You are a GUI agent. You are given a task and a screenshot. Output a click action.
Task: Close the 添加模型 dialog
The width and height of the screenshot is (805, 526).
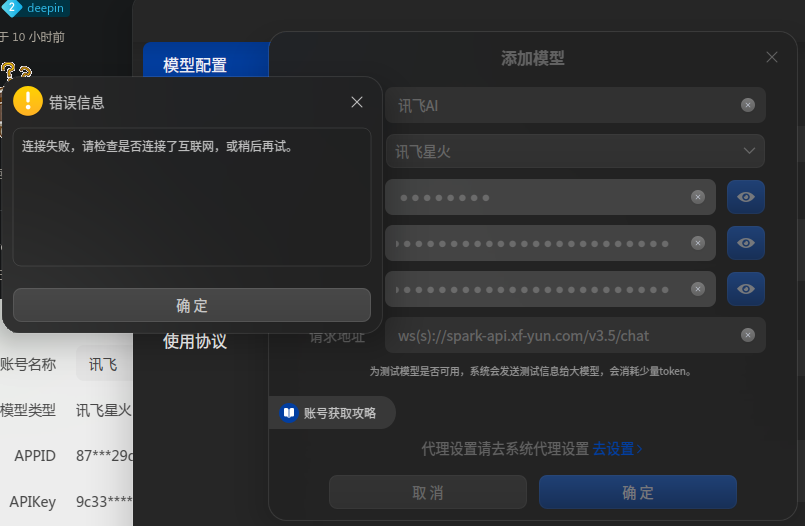point(772,57)
